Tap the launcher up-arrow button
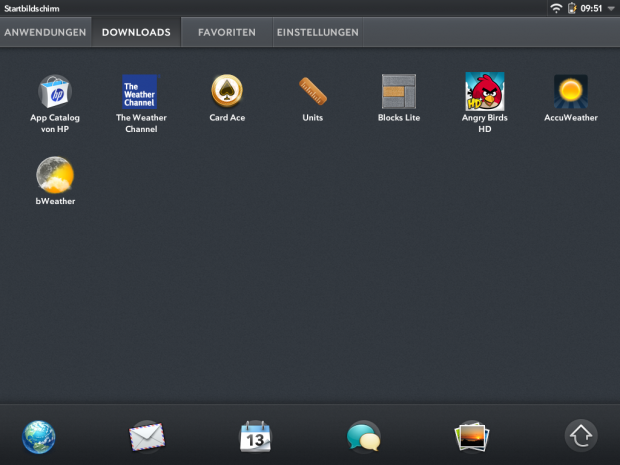Screen dimensions: 620x465 pos(581,436)
